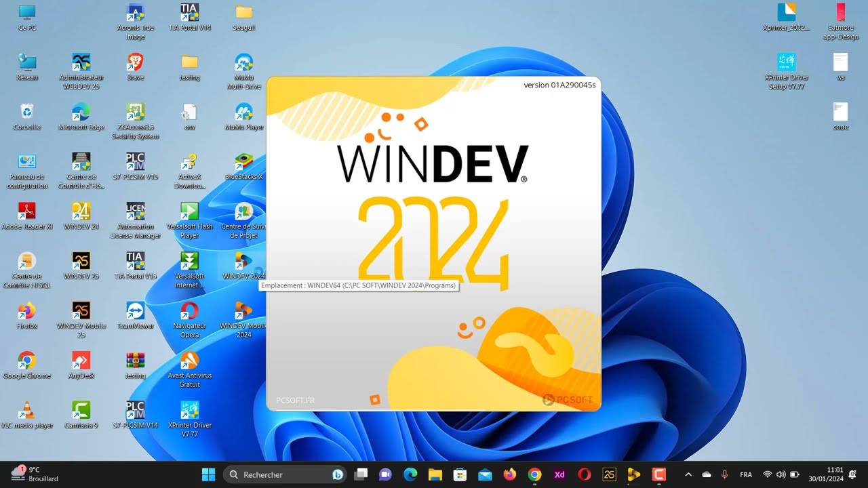Select the Panneau de configuration icon
The width and height of the screenshot is (868, 488).
click(27, 171)
